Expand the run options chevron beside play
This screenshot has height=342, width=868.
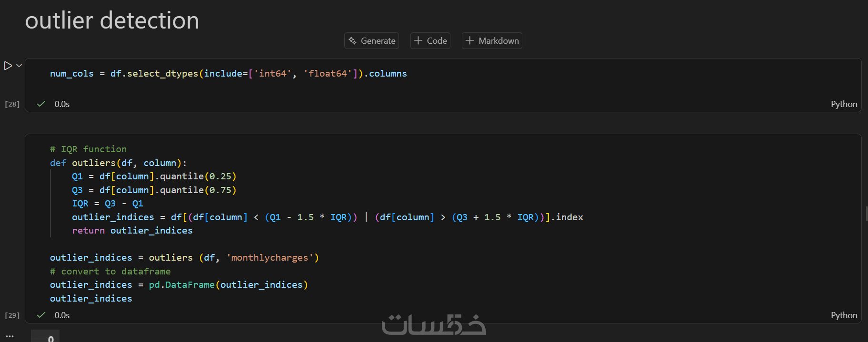(x=19, y=66)
